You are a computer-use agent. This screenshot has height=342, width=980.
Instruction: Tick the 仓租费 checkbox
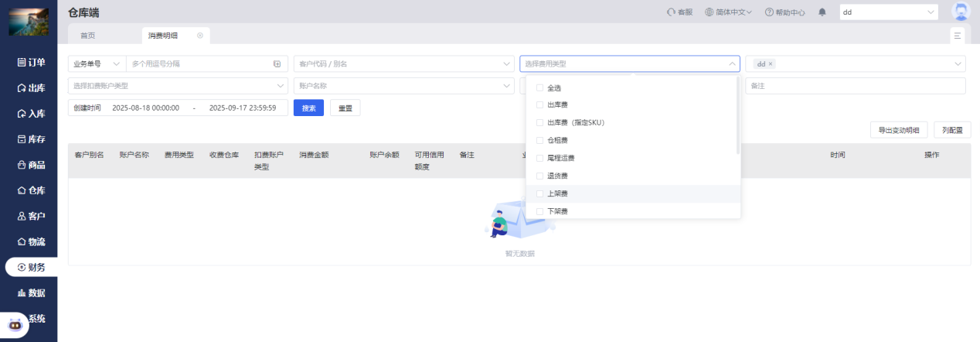pyautogui.click(x=539, y=140)
